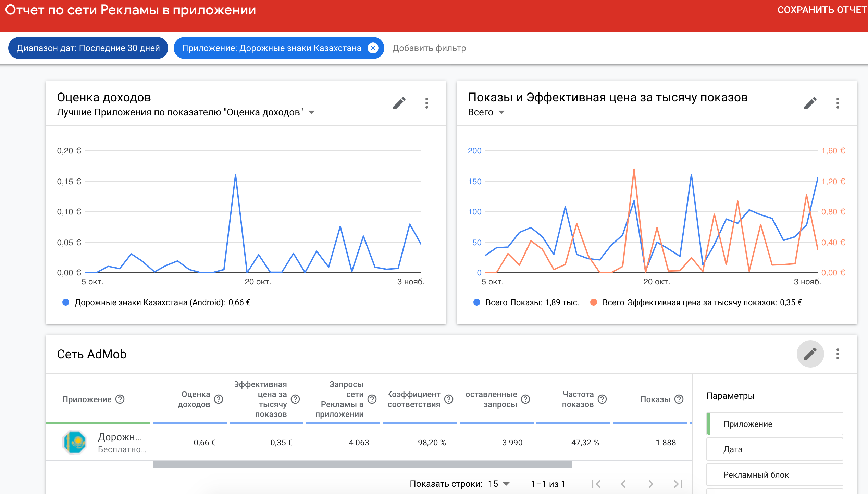Image resolution: width=868 pixels, height=494 pixels.
Task: Open more options for Показы chart card
Action: tap(838, 103)
